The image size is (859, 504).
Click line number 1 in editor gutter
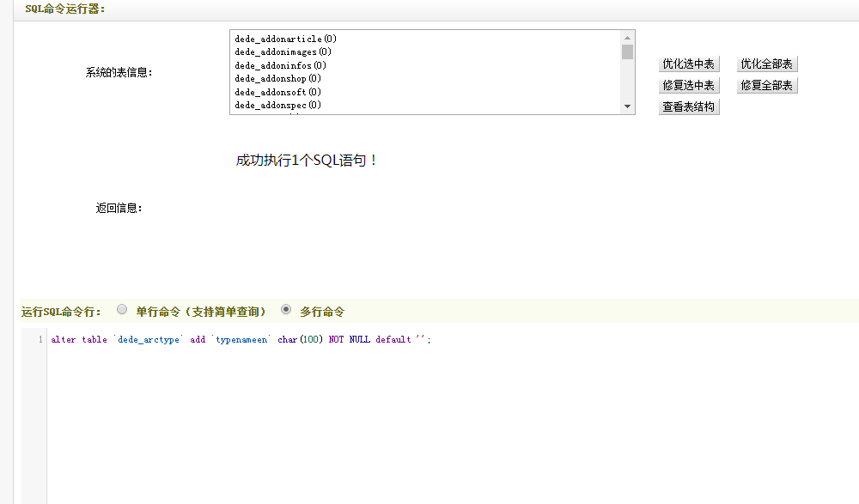click(x=40, y=340)
